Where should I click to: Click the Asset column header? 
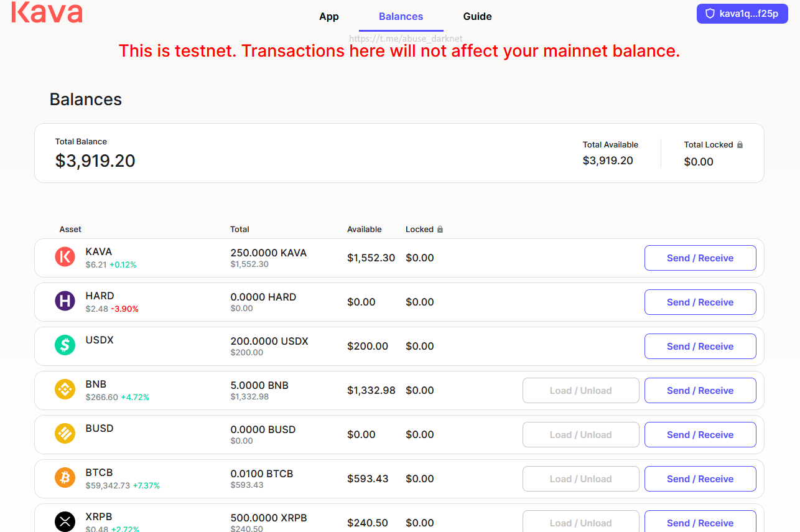(70, 230)
